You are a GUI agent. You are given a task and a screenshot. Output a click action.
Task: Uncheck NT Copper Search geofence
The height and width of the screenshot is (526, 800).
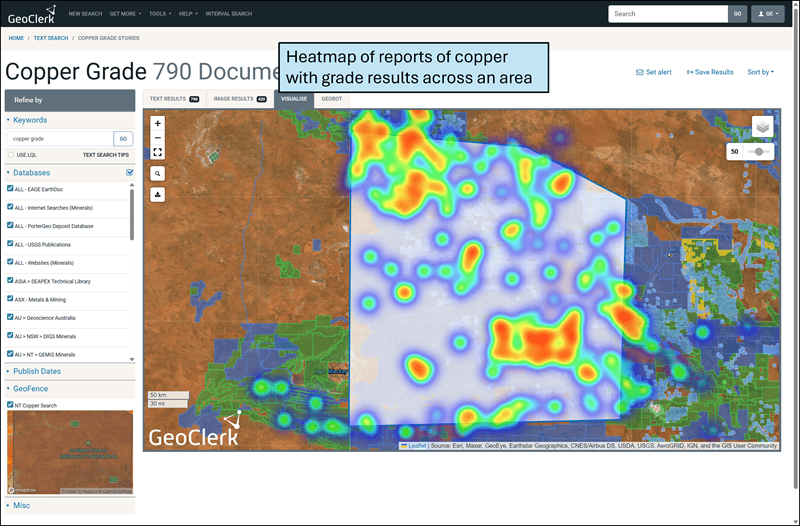pos(10,405)
